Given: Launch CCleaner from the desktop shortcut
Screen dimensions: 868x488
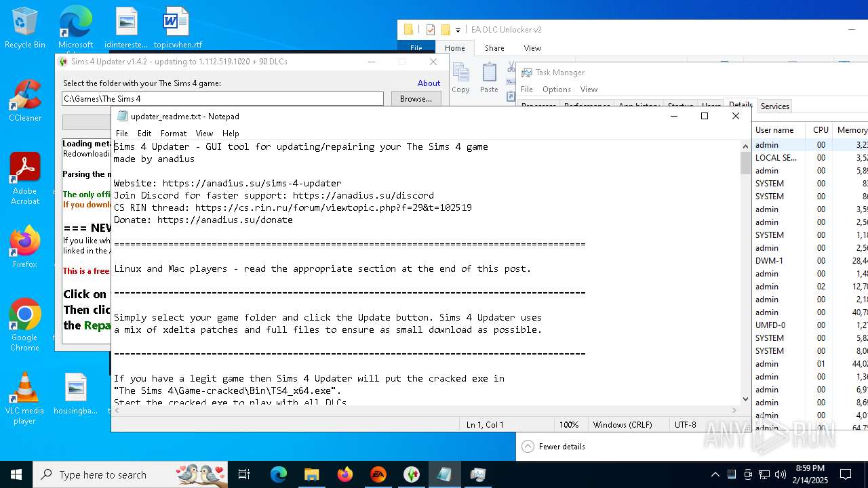Looking at the screenshot, I should pyautogui.click(x=24, y=100).
